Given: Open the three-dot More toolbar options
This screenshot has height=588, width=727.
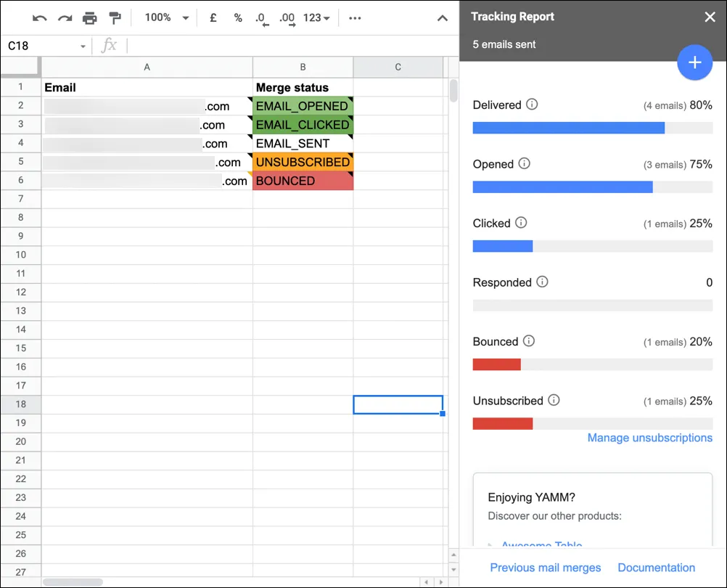Looking at the screenshot, I should tap(355, 18).
